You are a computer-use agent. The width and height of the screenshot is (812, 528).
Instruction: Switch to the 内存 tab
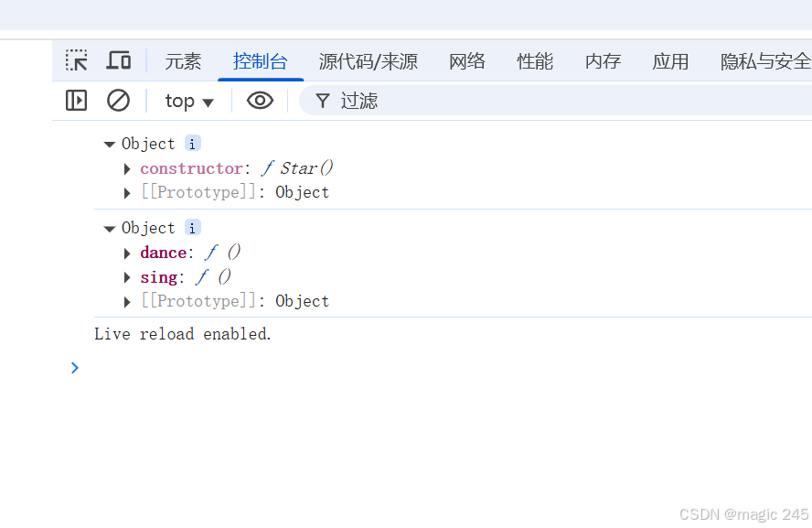[x=603, y=61]
